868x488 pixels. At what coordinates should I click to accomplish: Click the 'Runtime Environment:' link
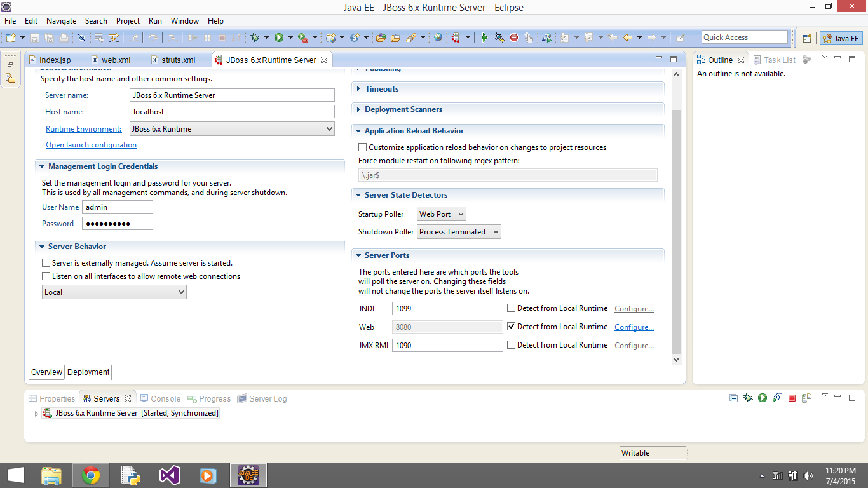[x=83, y=129]
